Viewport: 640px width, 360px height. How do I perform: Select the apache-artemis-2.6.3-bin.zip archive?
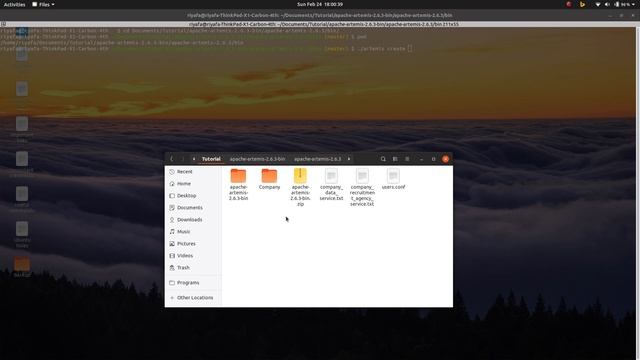click(300, 187)
